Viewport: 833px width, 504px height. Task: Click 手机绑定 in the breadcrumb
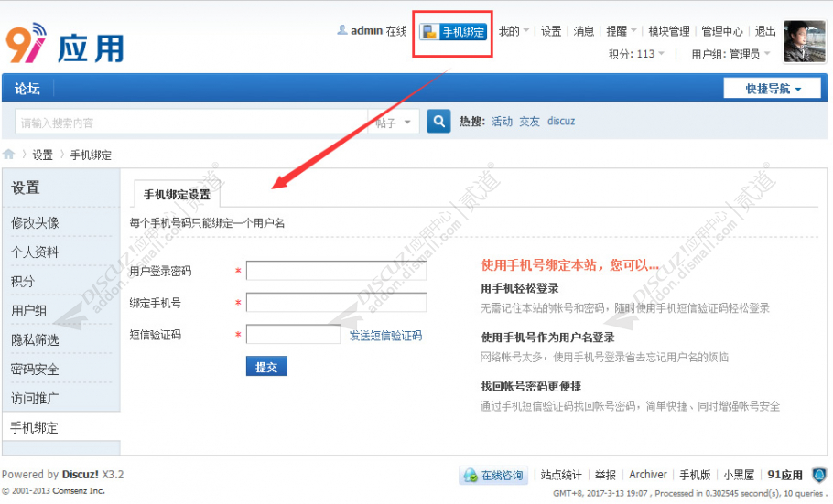click(91, 155)
